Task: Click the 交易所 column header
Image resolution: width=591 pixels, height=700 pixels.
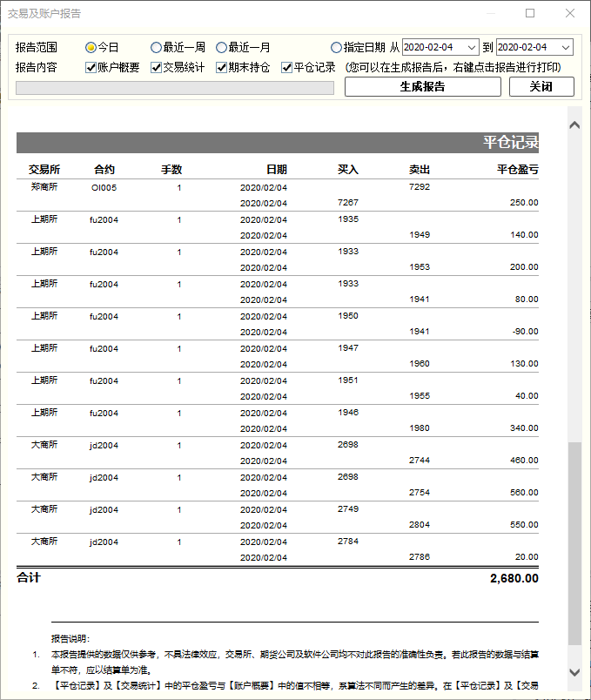Action: pyautogui.click(x=44, y=170)
